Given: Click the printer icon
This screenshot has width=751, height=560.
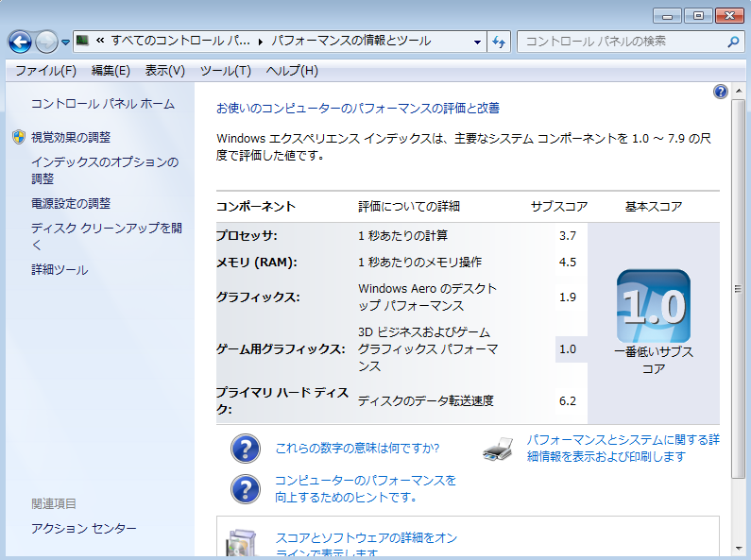Looking at the screenshot, I should click(x=498, y=449).
